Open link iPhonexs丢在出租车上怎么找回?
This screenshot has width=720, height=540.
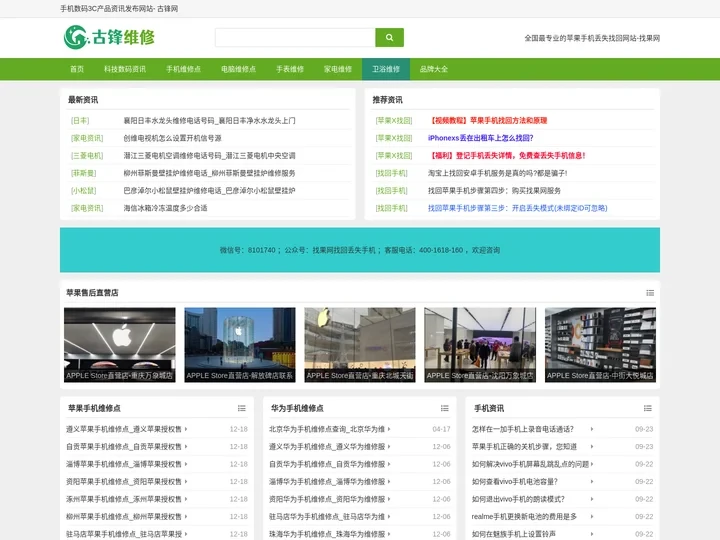click(x=480, y=138)
